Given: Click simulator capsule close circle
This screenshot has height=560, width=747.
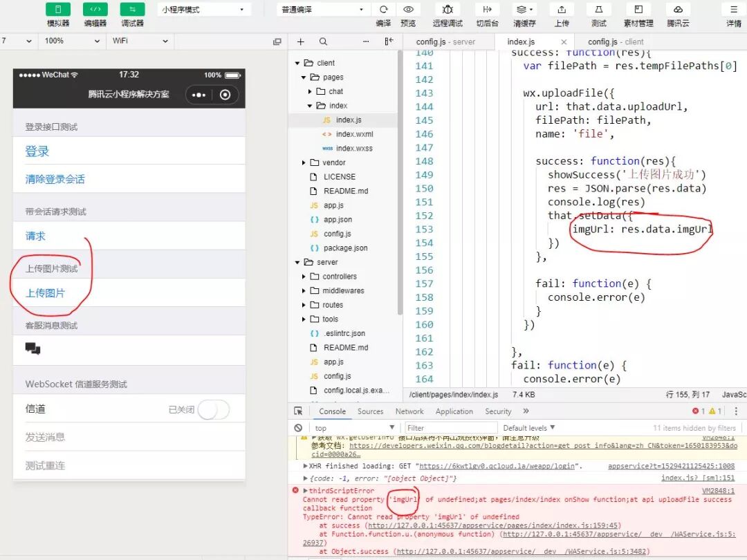Looking at the screenshot, I should coord(225,95).
